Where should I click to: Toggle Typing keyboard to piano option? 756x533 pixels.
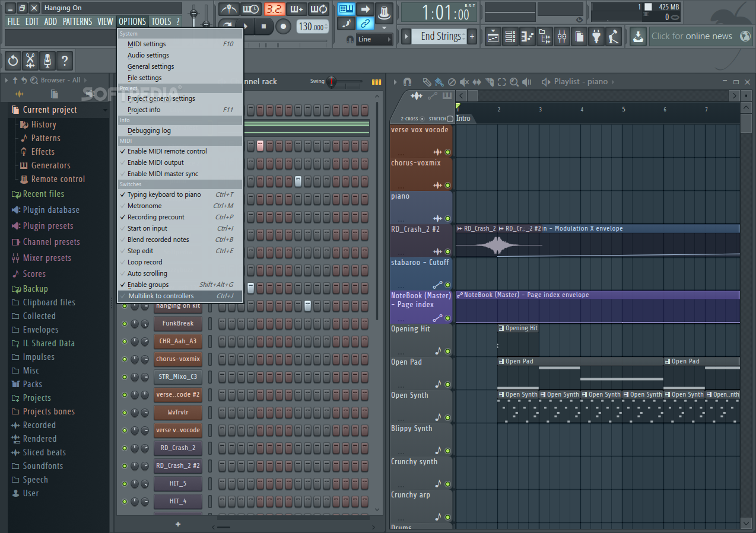180,194
